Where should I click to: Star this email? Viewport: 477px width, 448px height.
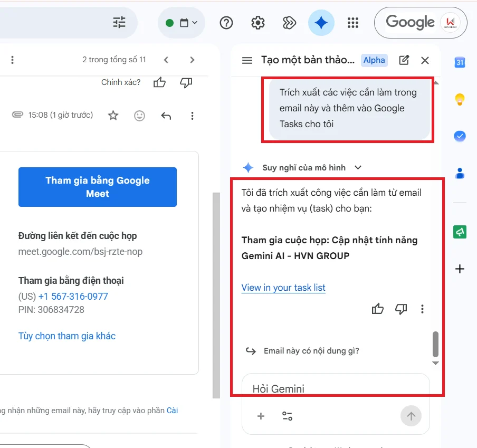[x=113, y=115]
